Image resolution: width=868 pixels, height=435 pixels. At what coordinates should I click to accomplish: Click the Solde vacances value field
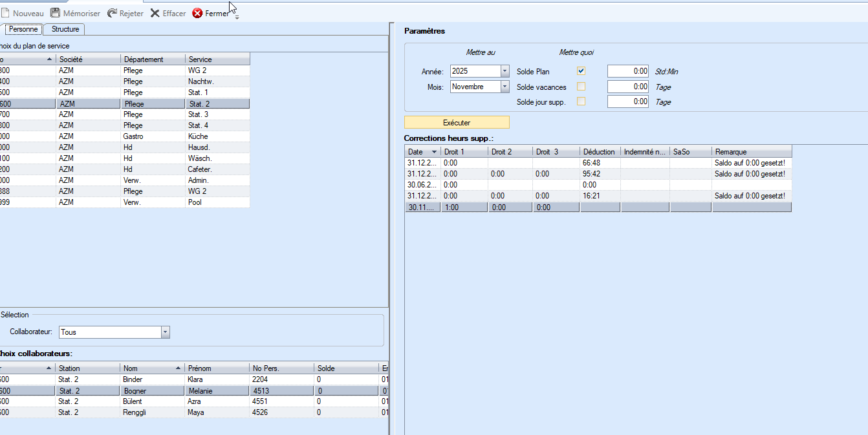click(627, 87)
